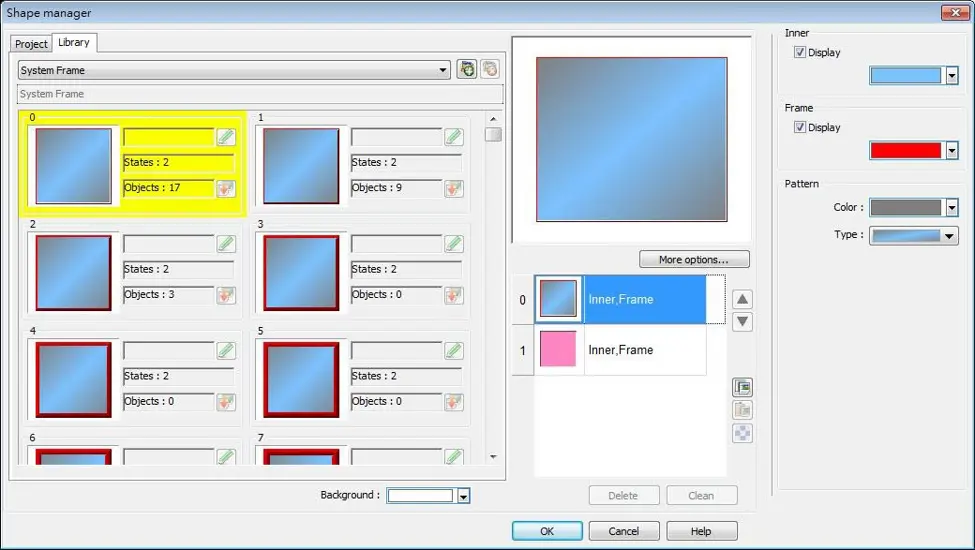Switch to the Project tab

pyautogui.click(x=31, y=44)
